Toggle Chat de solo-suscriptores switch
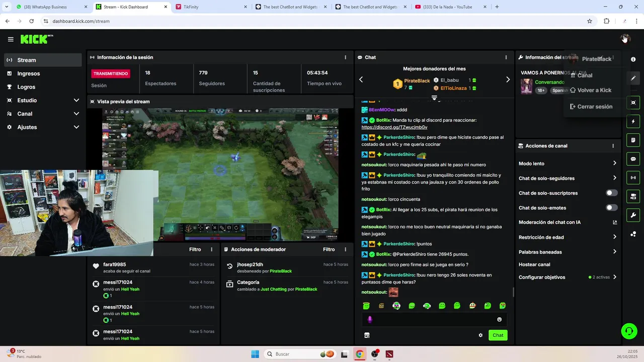The image size is (644, 362). (x=612, y=193)
